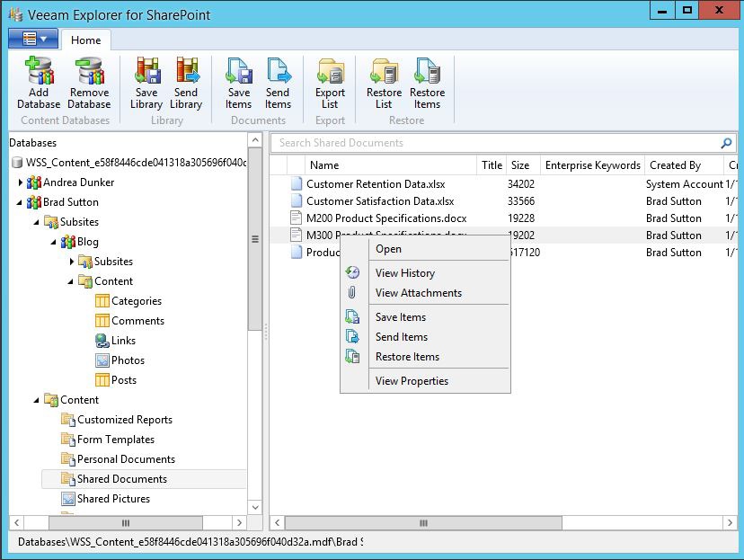Sort by the Created By column header
The width and height of the screenshot is (744, 560).
684,165
